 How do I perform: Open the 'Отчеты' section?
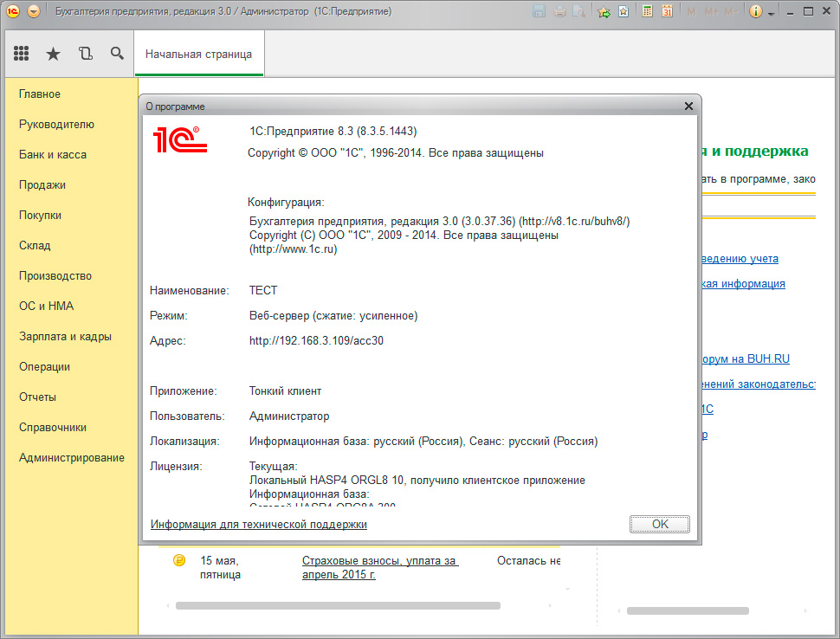pos(37,397)
